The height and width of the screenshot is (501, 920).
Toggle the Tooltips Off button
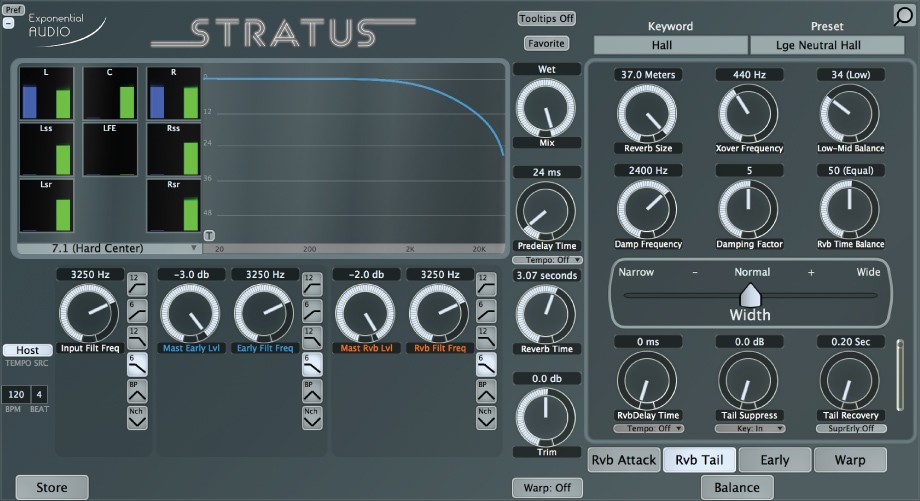[x=546, y=18]
